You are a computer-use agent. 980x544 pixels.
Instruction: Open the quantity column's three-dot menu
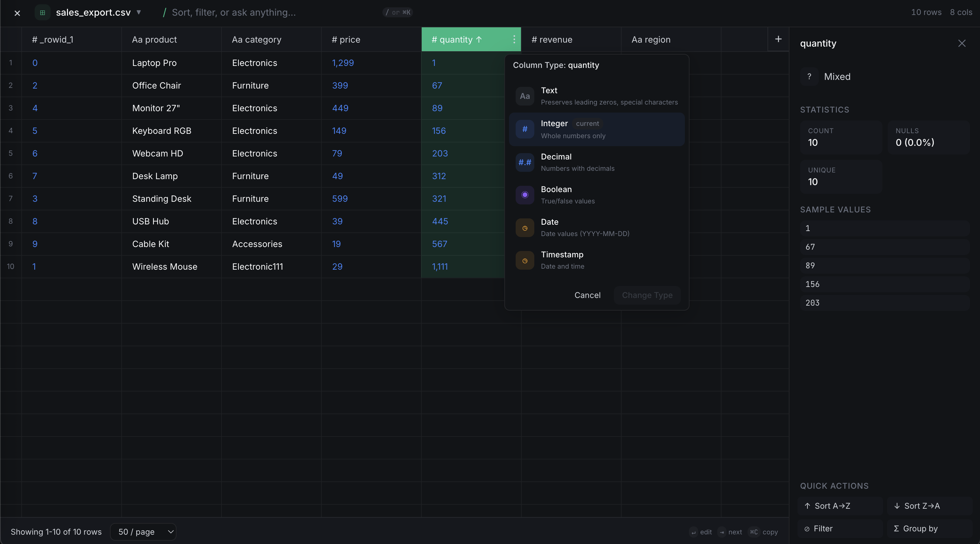(514, 40)
